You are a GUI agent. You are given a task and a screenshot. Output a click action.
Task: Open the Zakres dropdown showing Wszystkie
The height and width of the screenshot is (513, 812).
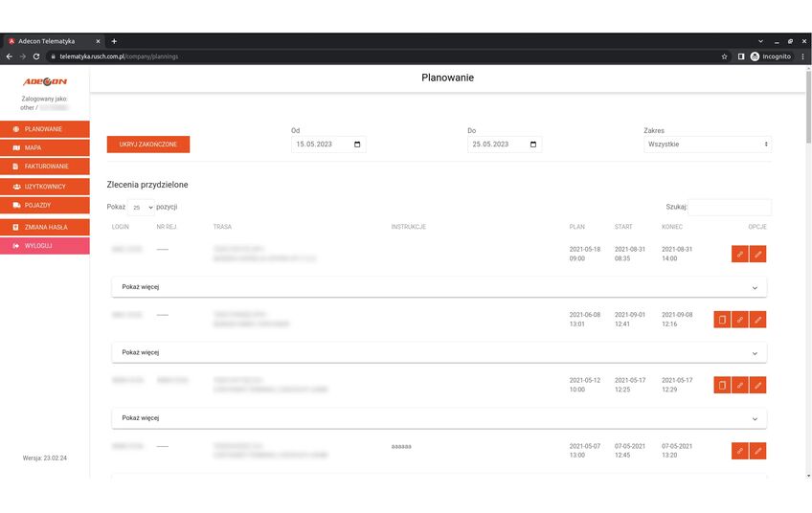(708, 145)
